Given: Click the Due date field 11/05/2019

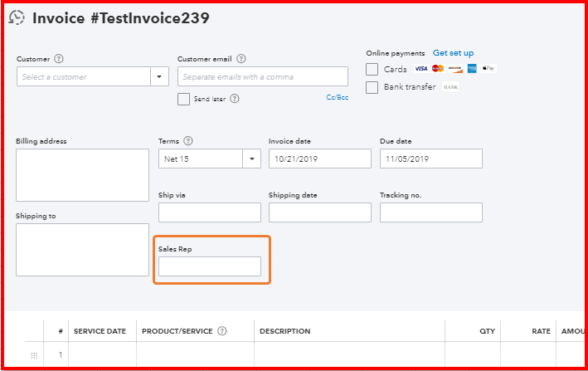Looking at the screenshot, I should coord(431,159).
